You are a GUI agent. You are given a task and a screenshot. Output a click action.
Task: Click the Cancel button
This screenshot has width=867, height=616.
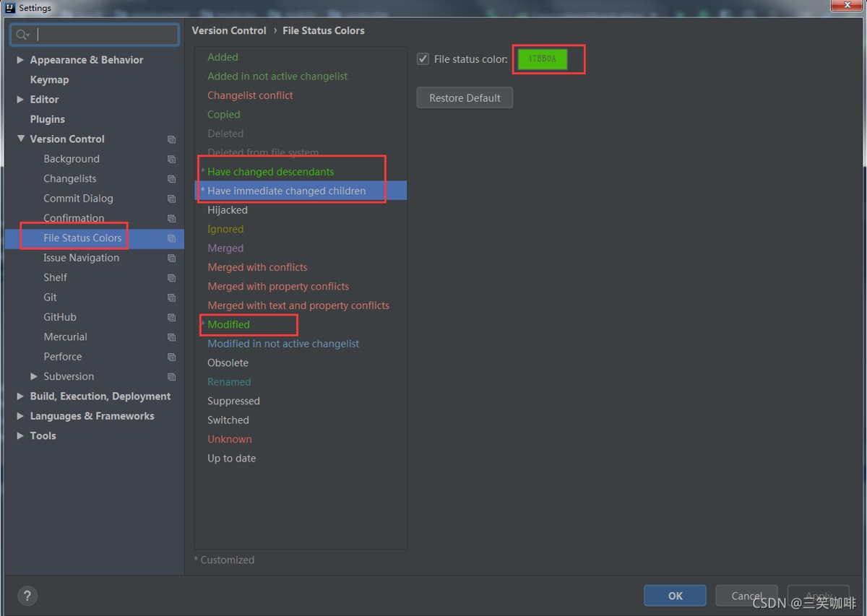tap(746, 596)
